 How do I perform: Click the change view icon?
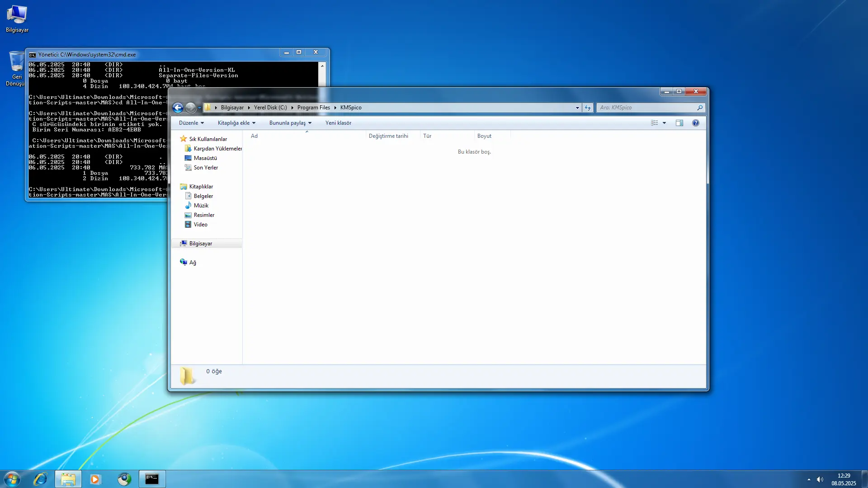tap(654, 123)
